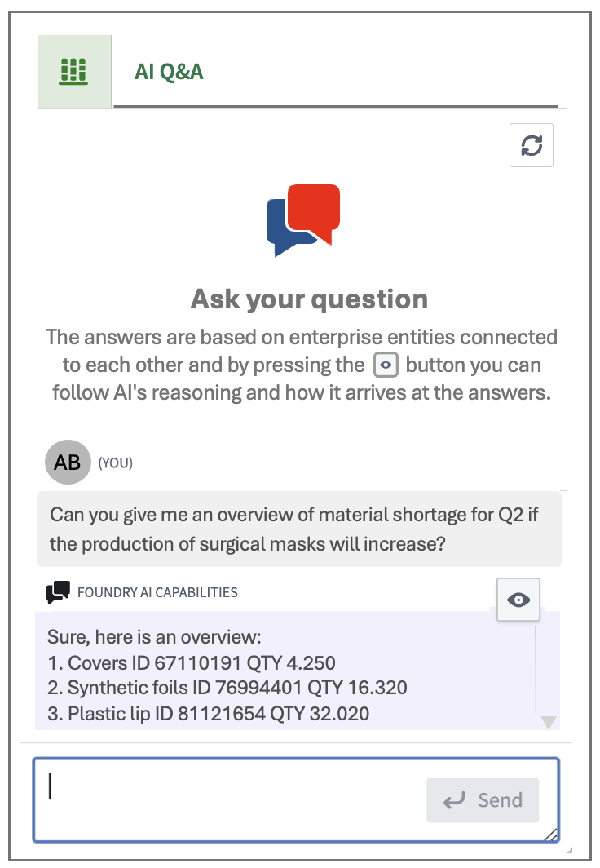The height and width of the screenshot is (868, 600).
Task: Click the FOUNDRY AI CAPABILITIES label
Action: point(157,592)
